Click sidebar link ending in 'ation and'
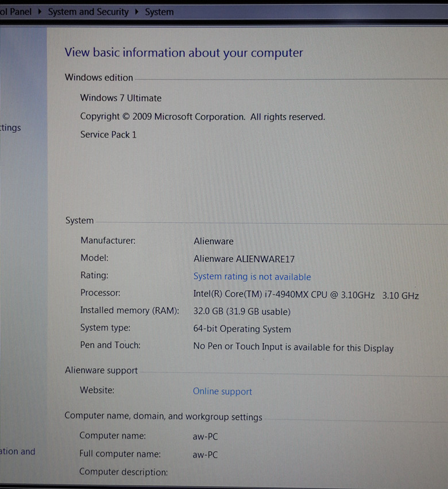Image resolution: width=448 pixels, height=489 pixels. click(x=17, y=452)
